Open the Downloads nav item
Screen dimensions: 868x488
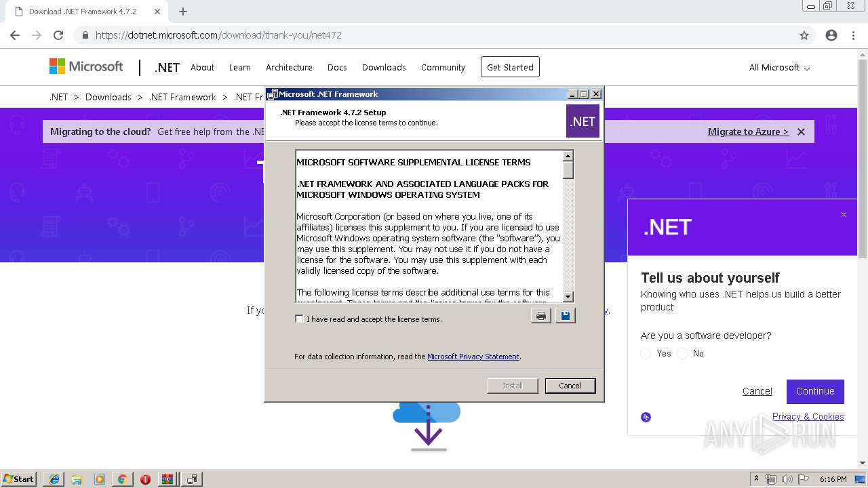(x=384, y=67)
